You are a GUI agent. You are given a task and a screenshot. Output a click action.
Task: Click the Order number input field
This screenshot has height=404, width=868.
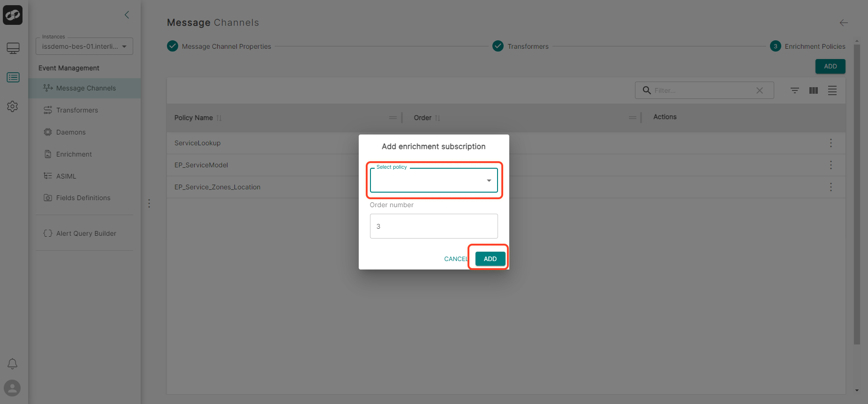(434, 226)
